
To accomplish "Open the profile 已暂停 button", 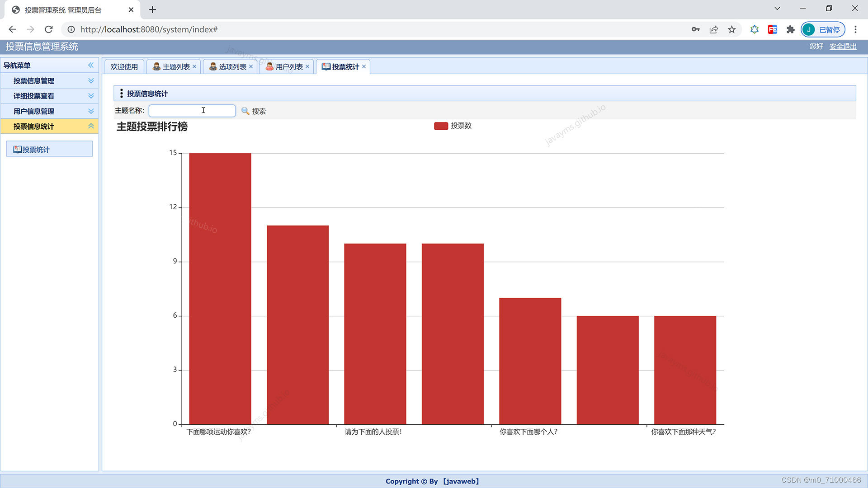I will pyautogui.click(x=823, y=29).
